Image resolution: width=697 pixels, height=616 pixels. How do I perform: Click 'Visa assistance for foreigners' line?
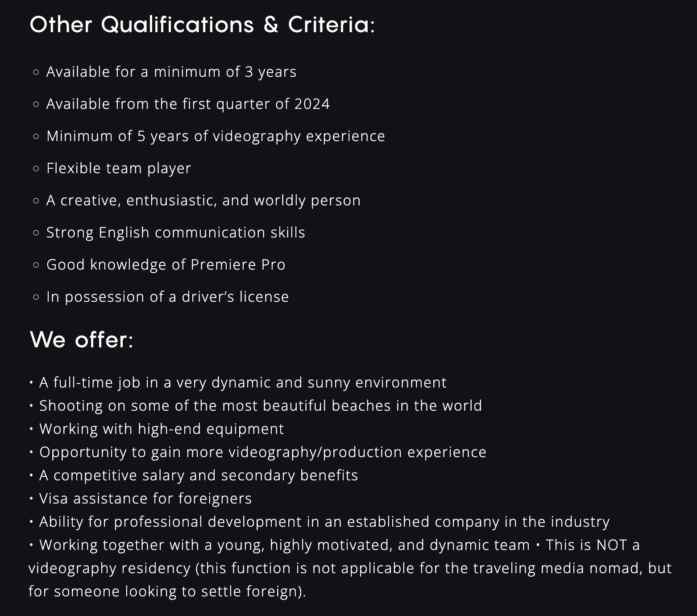tap(145, 499)
